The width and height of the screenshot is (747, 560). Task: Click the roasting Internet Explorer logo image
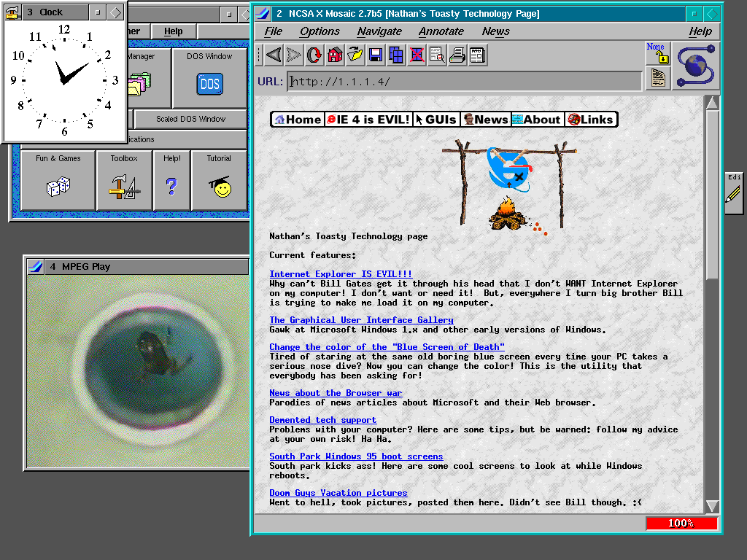tap(508, 189)
